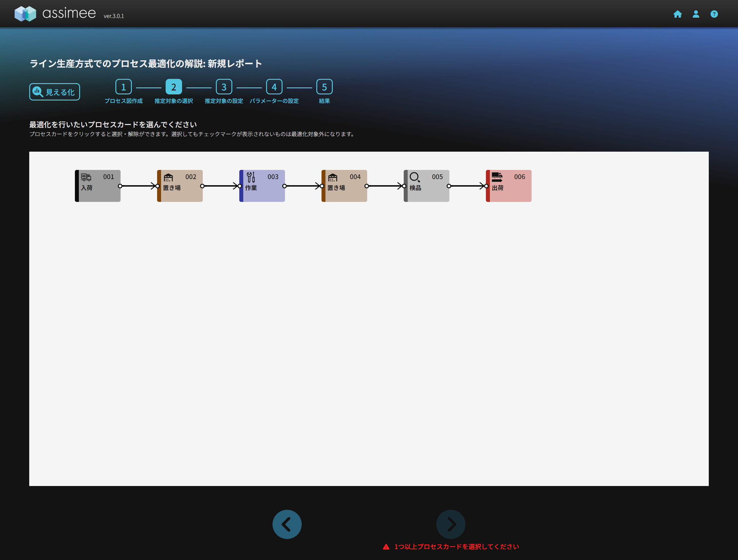Click output port of card 001
738x560 pixels.
tap(120, 186)
